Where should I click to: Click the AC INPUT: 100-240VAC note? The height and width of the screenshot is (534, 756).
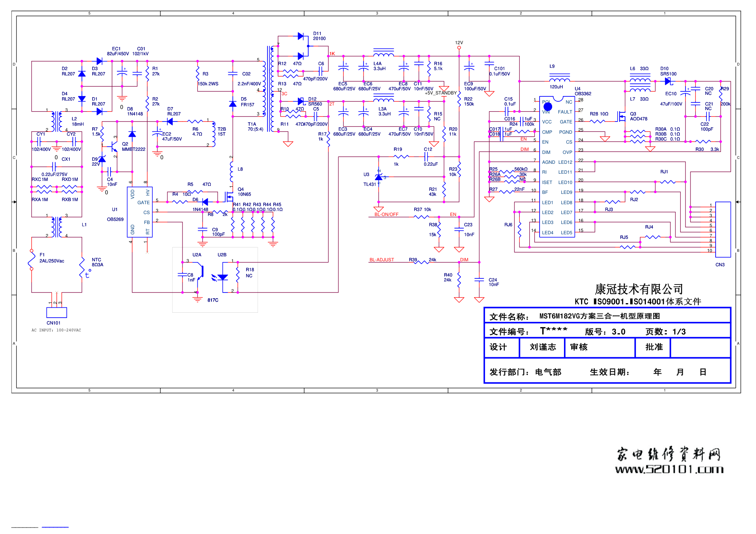coord(56,330)
